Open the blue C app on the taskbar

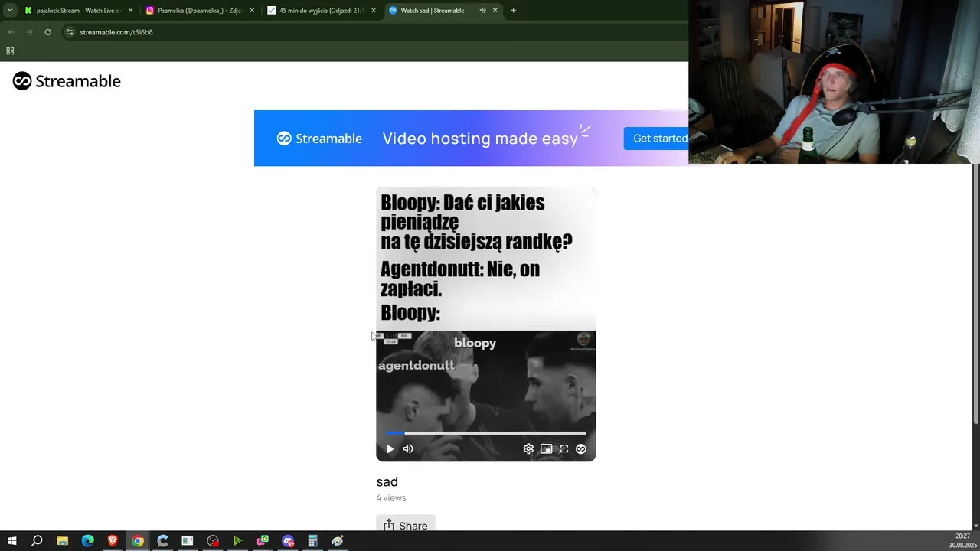[162, 541]
